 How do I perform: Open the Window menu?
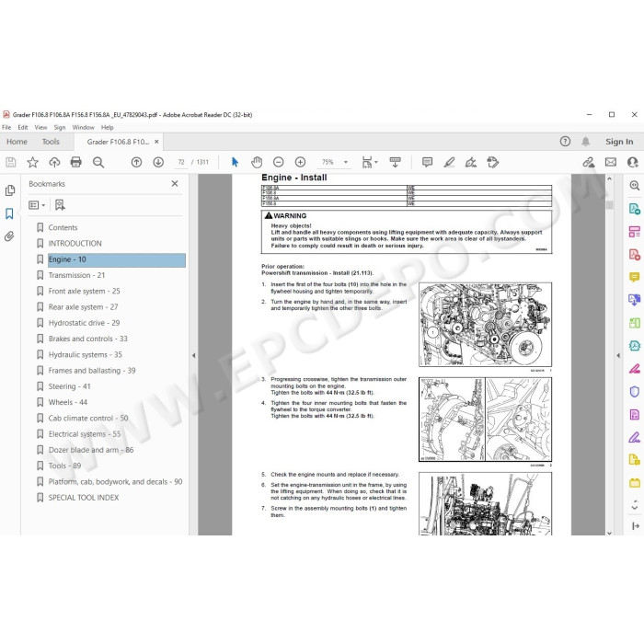[x=84, y=127]
